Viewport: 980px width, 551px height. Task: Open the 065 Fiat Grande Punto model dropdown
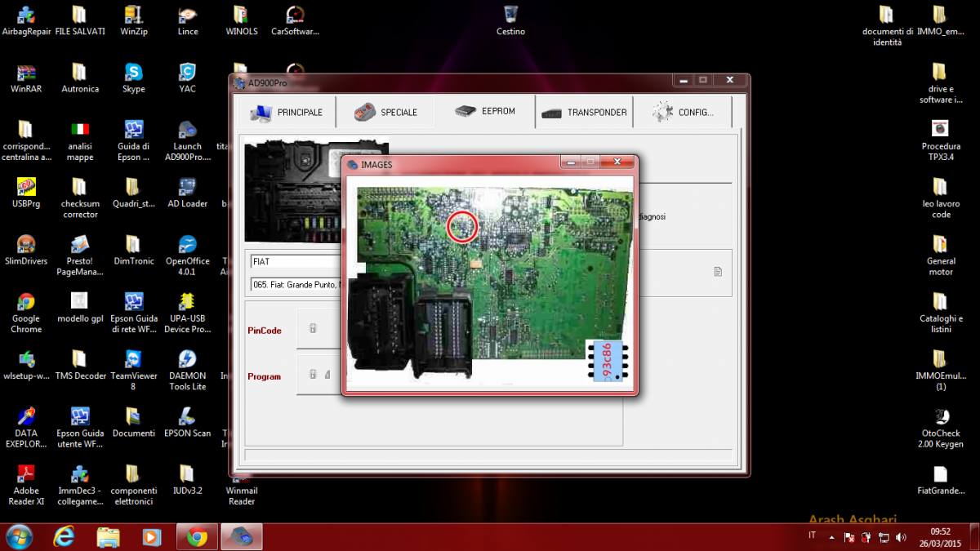tap(296, 284)
